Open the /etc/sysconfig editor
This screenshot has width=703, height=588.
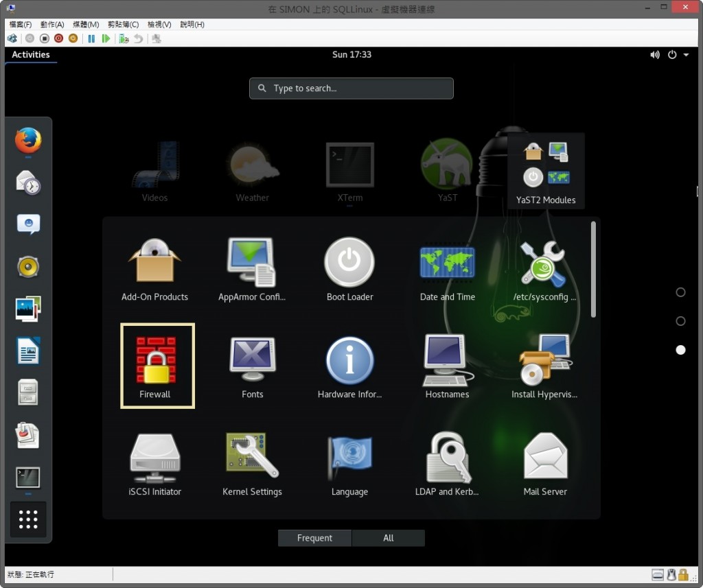point(544,269)
